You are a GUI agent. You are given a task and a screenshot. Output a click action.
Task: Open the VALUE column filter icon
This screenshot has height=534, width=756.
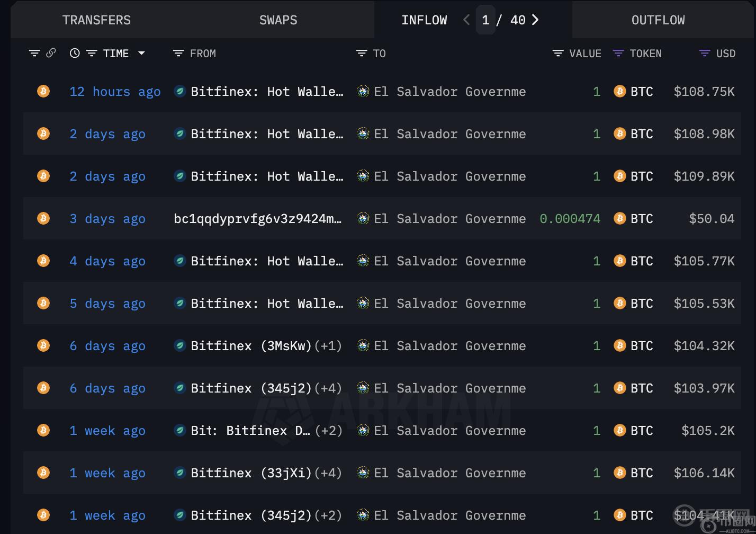pyautogui.click(x=557, y=54)
